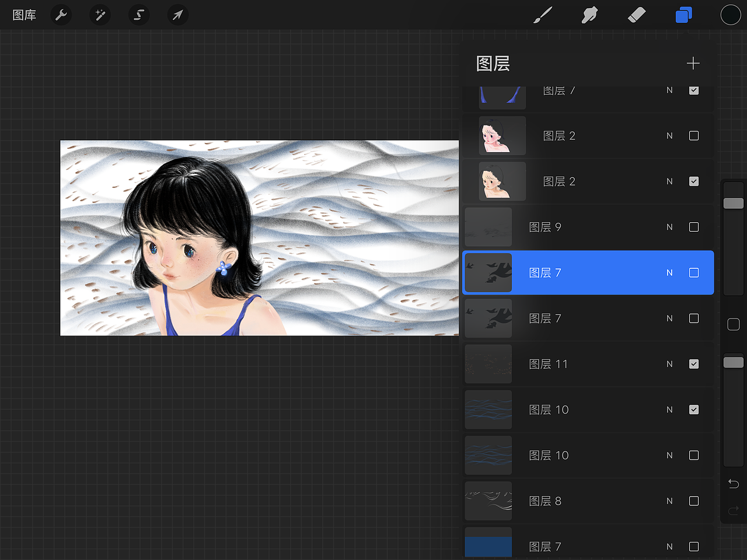Open the active color circle

731,15
